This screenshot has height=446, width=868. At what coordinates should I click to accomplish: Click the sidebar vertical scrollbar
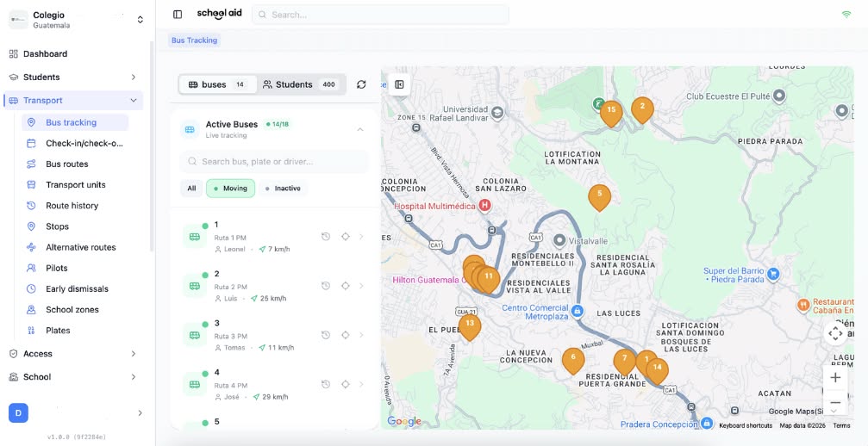tap(151, 146)
